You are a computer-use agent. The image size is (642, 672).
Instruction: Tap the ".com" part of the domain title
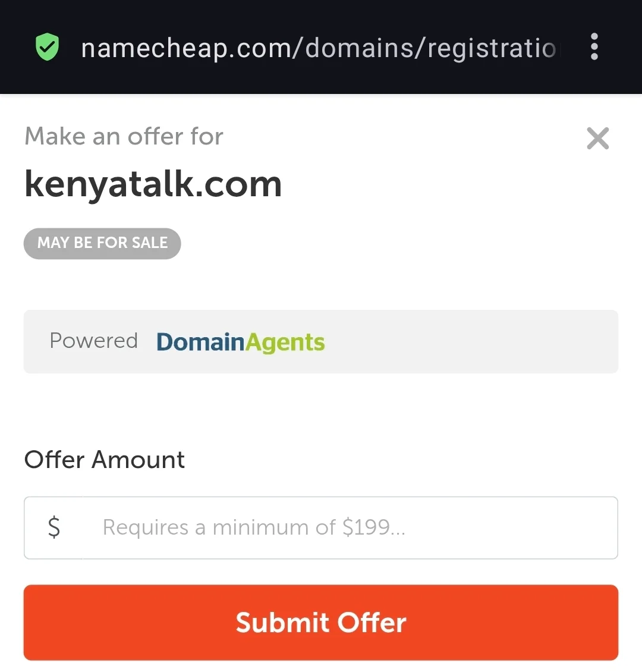point(238,185)
